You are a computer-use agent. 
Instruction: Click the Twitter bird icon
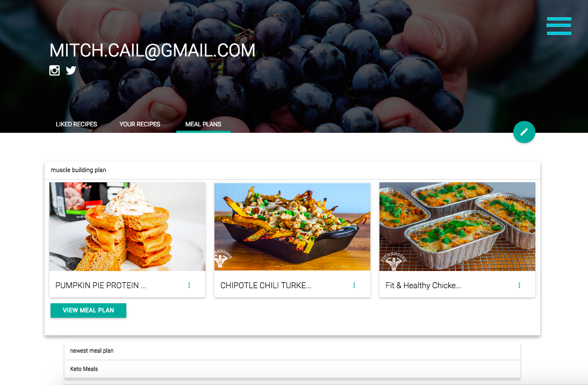pos(71,70)
